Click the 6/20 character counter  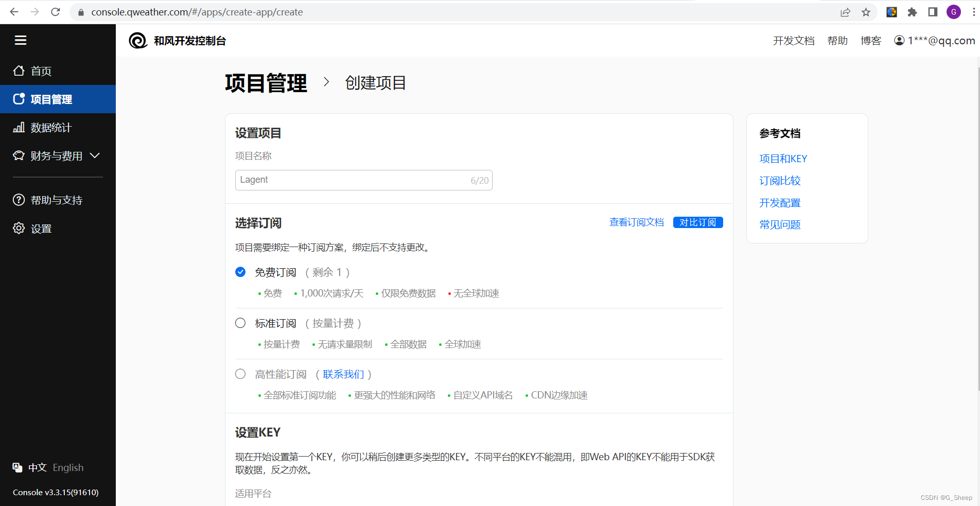pos(480,181)
